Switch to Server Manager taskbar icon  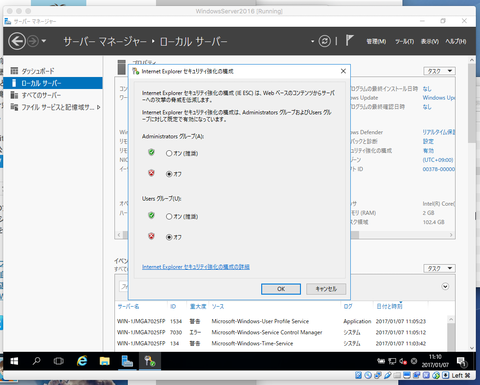127,361
